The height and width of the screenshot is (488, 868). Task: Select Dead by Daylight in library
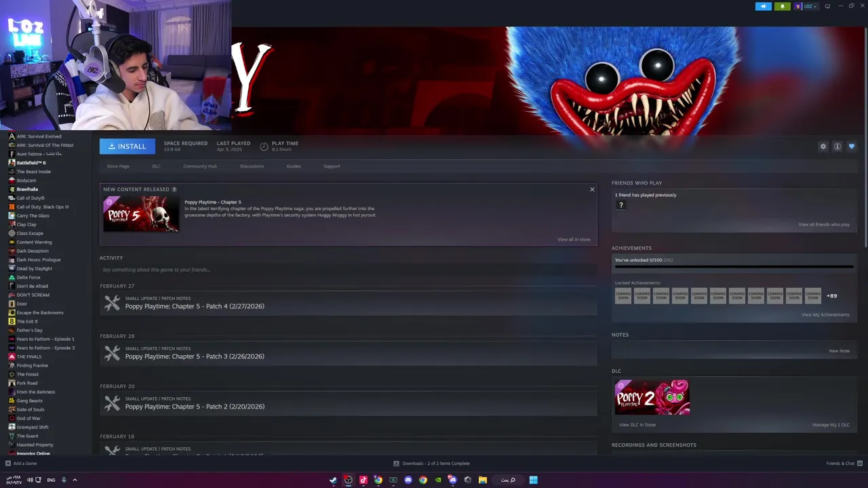[34, 268]
